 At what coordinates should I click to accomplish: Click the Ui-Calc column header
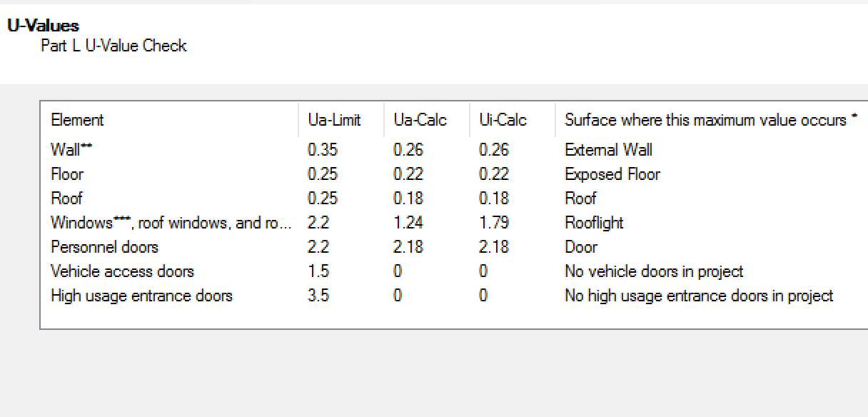pyautogui.click(x=502, y=119)
